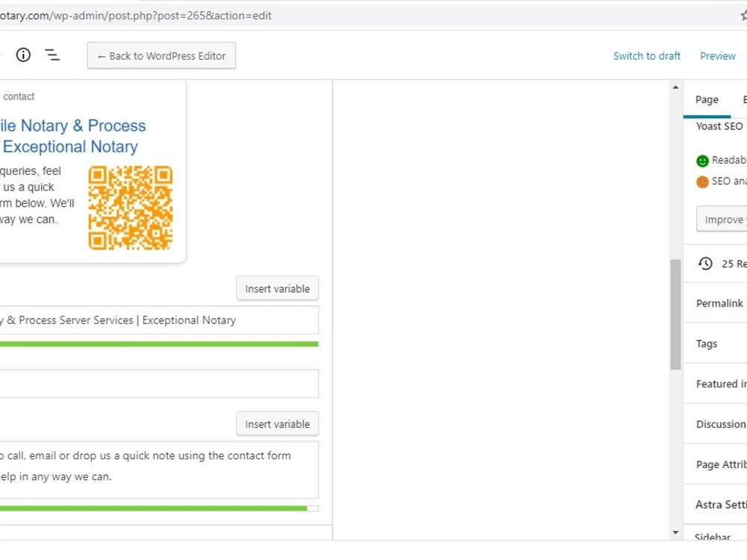
Task: Click the orange QR code preview image
Action: [131, 208]
